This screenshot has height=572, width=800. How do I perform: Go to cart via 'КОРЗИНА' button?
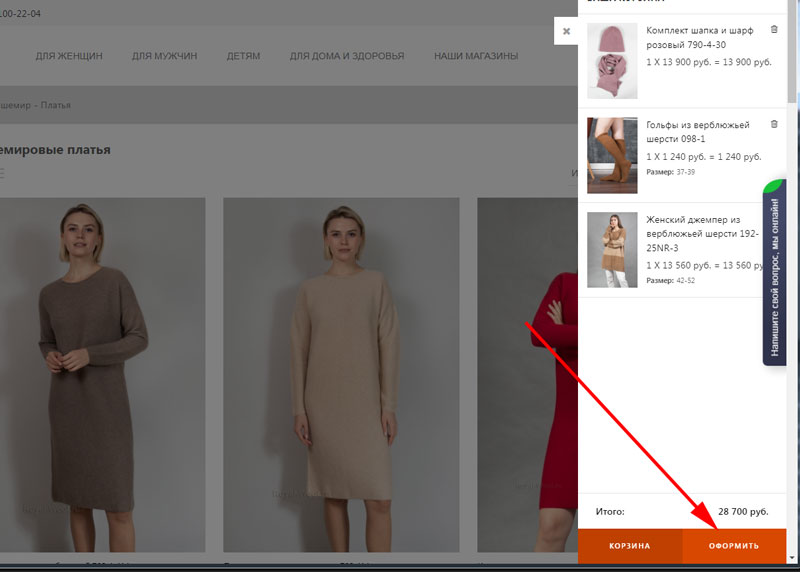pyautogui.click(x=630, y=546)
